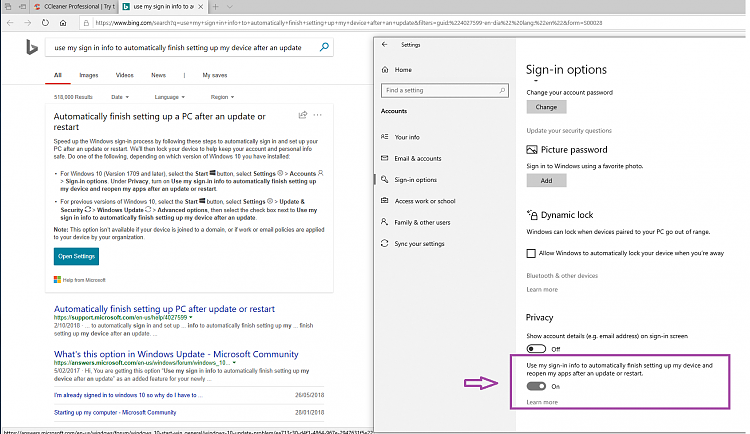Viewport: 750px width, 434px height.
Task: Click the Access work or school briefcase icon
Action: (385, 200)
